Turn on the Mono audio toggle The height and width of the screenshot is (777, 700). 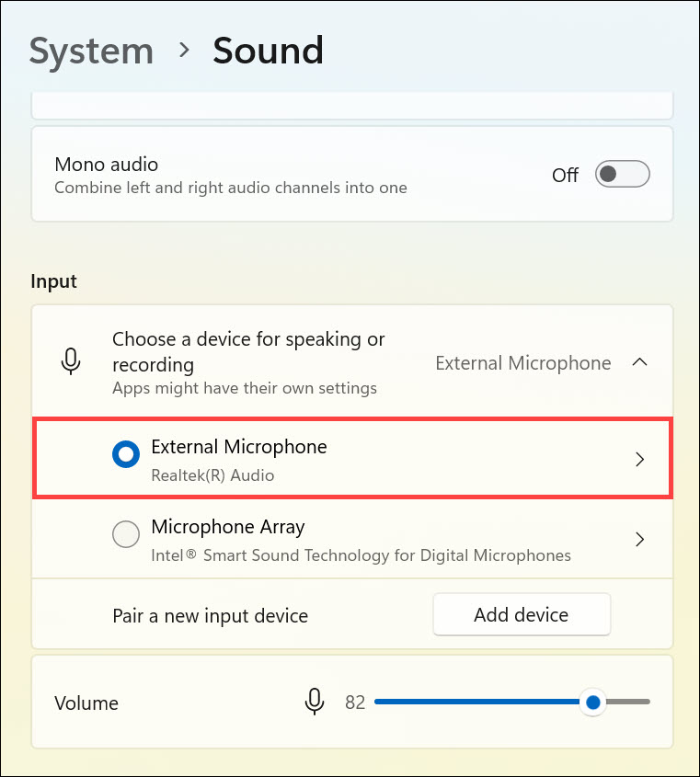click(623, 174)
